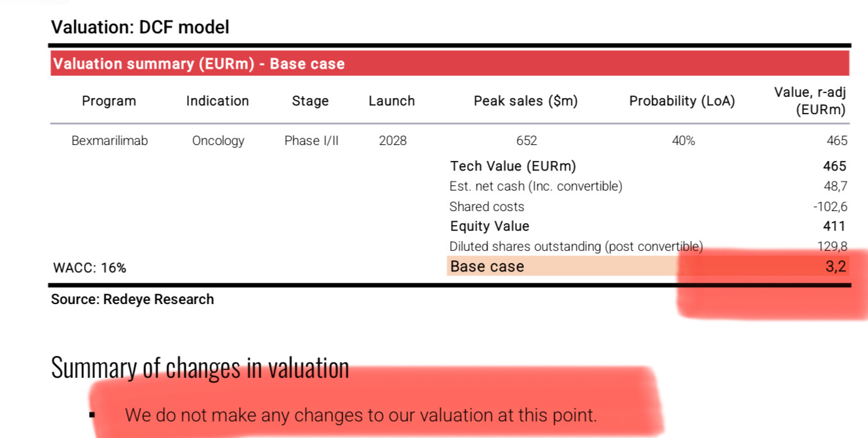Click the 40% probability value
The width and height of the screenshot is (868, 438).
point(684,141)
